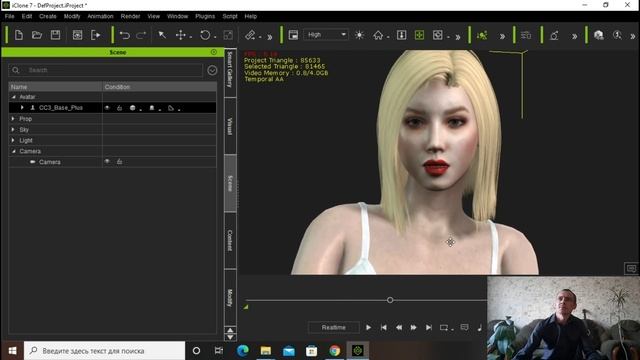640x360 pixels.
Task: Click the green framed view icon
Action: [419, 35]
